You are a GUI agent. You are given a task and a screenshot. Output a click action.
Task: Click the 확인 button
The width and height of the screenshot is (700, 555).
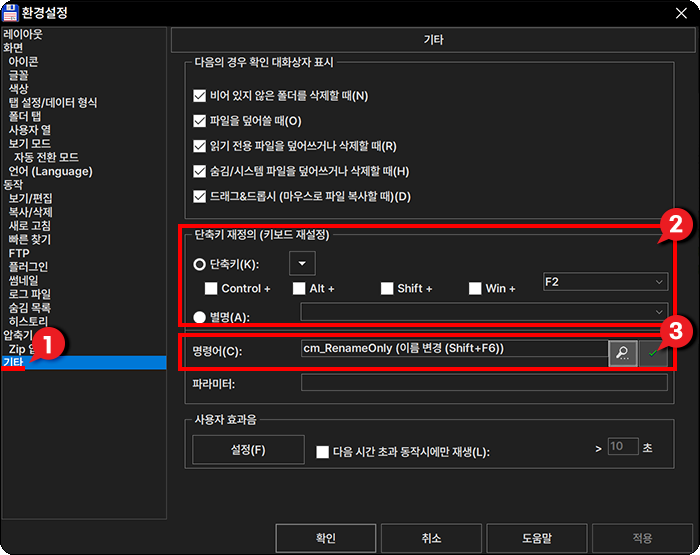[x=326, y=538]
